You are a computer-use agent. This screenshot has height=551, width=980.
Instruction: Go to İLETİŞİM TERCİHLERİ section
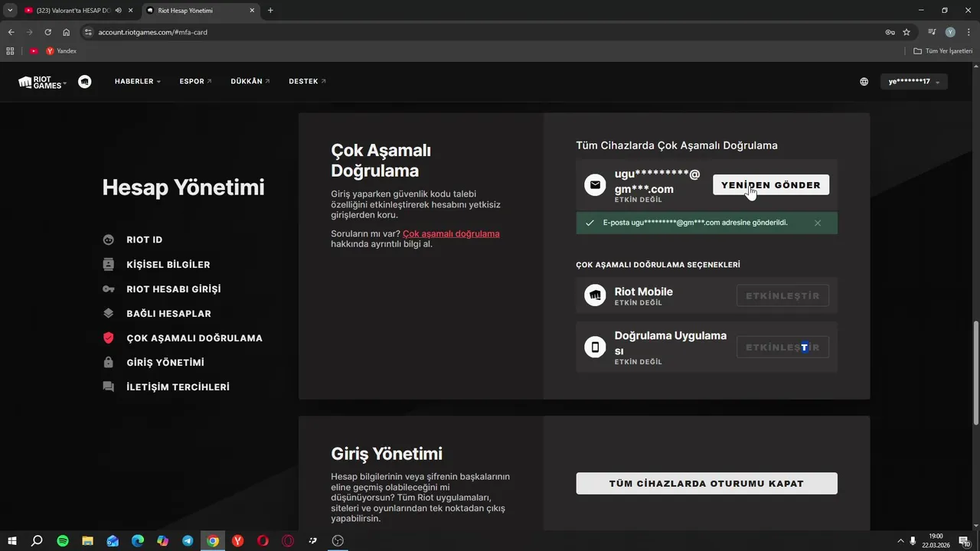coord(178,386)
